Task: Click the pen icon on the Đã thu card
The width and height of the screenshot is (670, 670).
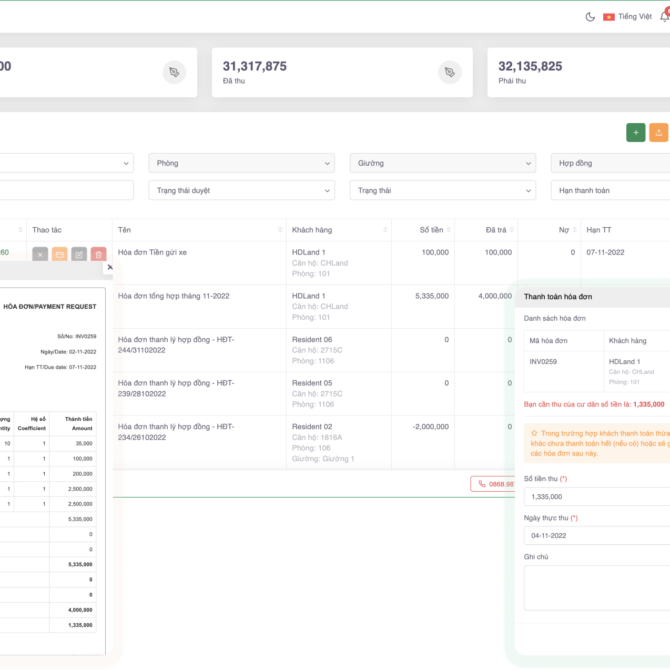Action: [x=450, y=72]
